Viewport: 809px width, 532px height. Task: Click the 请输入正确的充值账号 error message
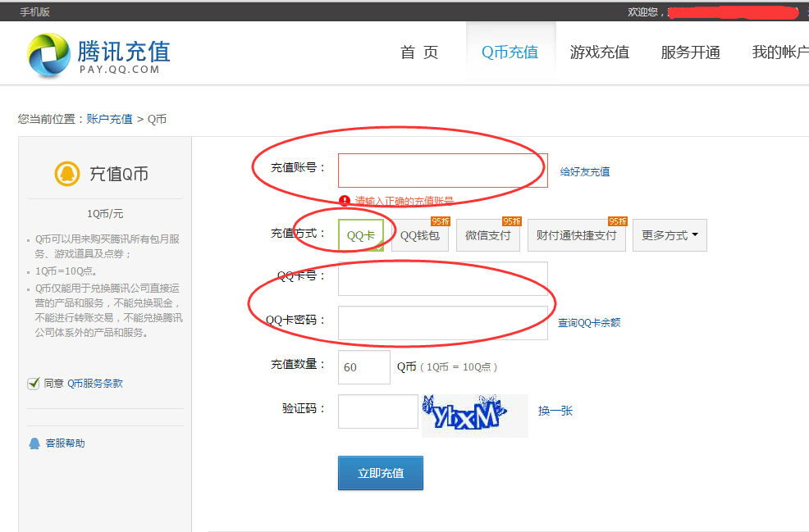pos(404,201)
